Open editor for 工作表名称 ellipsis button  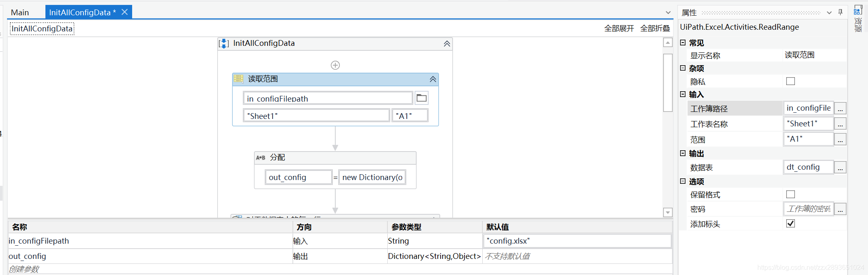click(x=840, y=124)
